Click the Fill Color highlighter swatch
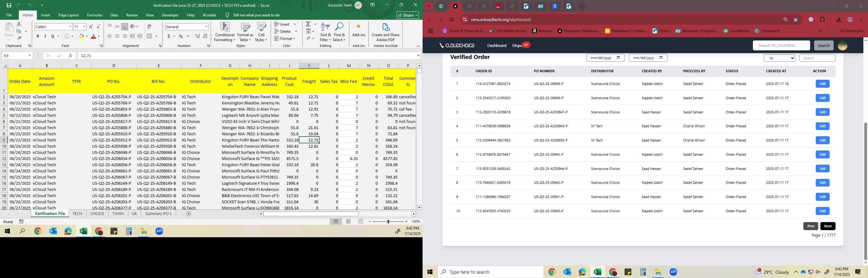This screenshot has height=278, width=868. click(81, 36)
